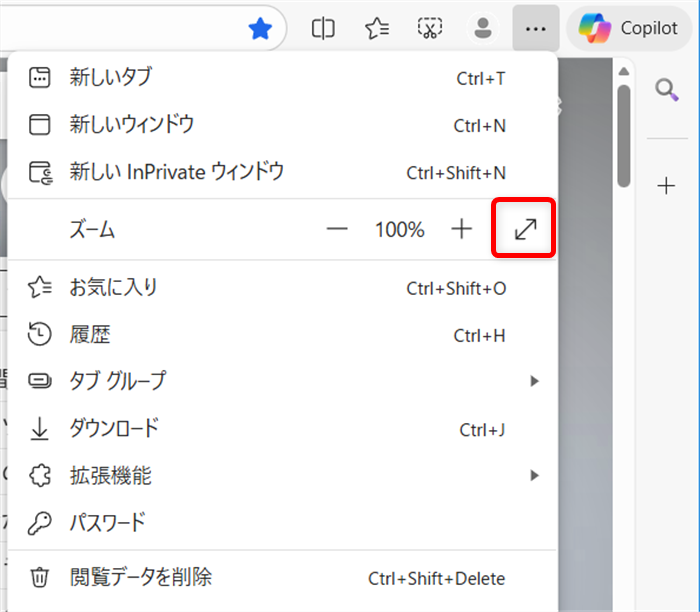
Task: Close the settings and more menu button
Action: (536, 29)
